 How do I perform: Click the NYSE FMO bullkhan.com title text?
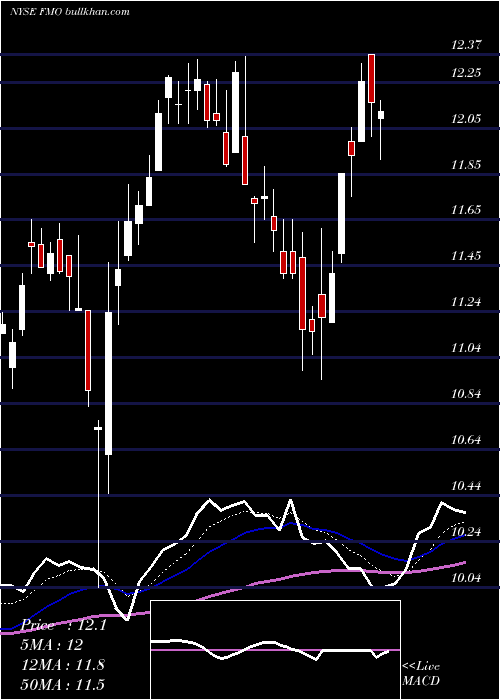[70, 12]
